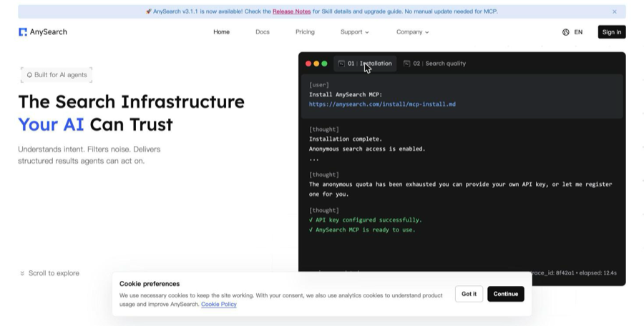Click the red window dot in terminal

coord(308,64)
